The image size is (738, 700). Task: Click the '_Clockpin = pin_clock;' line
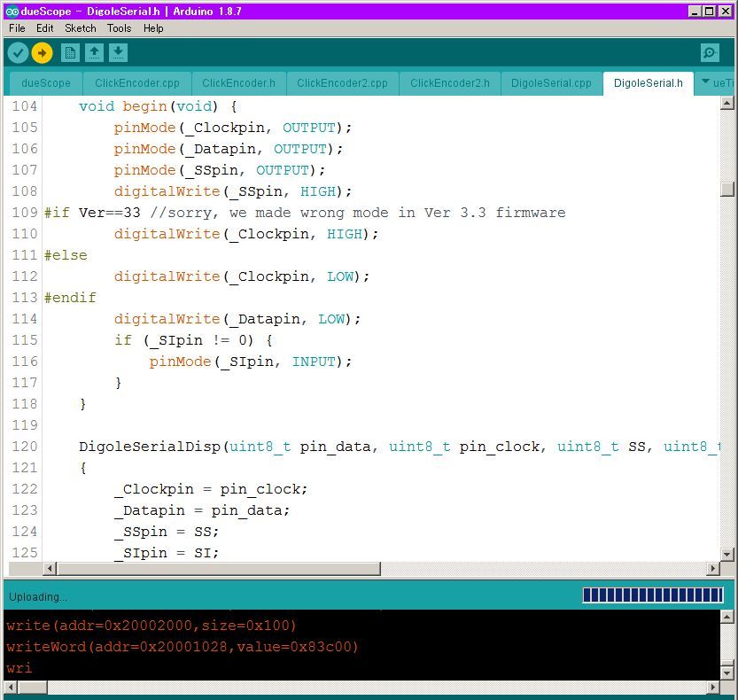click(210, 489)
